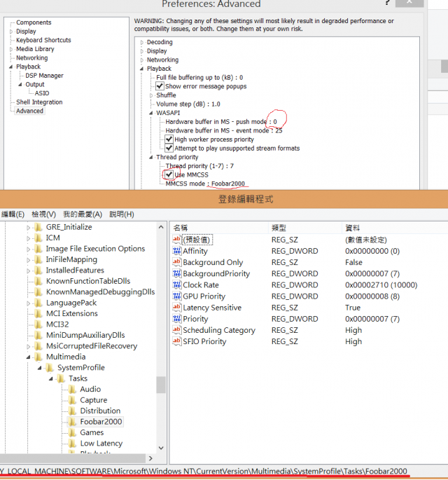Viewport: 448px width, 480px height.
Task: Click the KnownFunctionTableDlls folder icon
Action: pyautogui.click(x=38, y=281)
